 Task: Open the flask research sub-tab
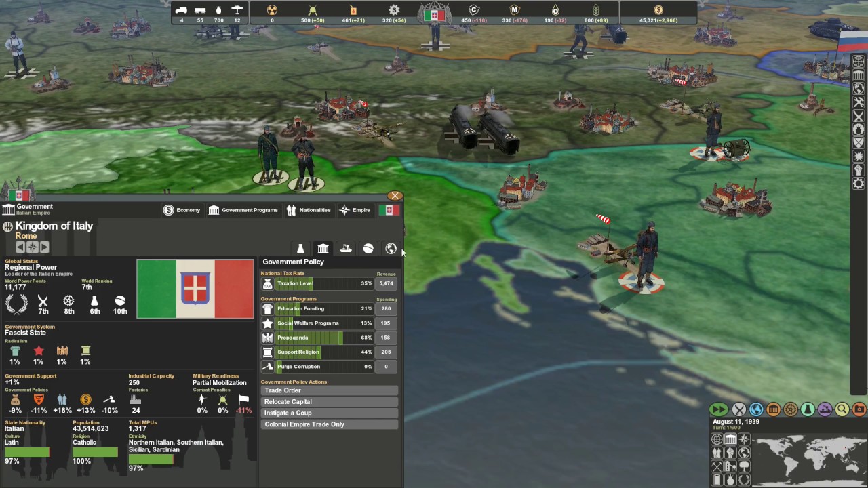[x=300, y=249]
